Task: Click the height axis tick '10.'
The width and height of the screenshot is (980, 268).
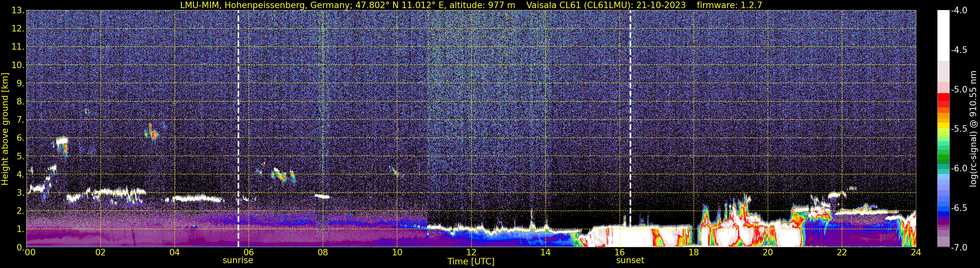Action: pyautogui.click(x=18, y=65)
